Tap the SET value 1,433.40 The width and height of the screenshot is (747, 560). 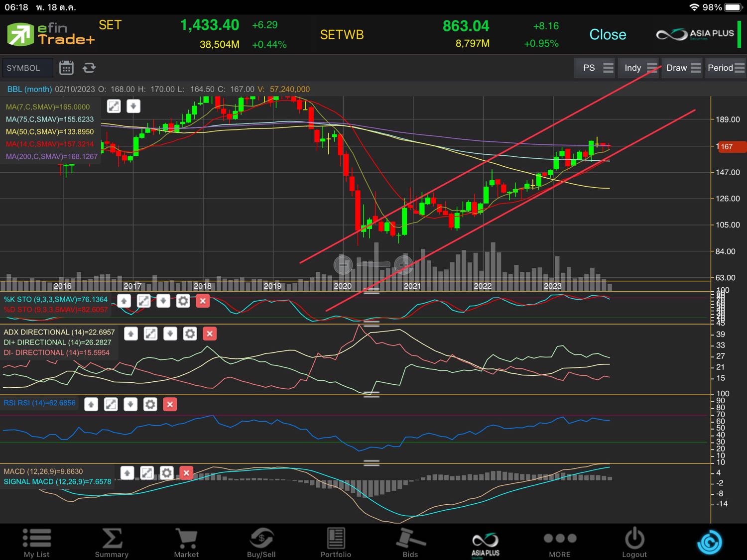(x=210, y=25)
